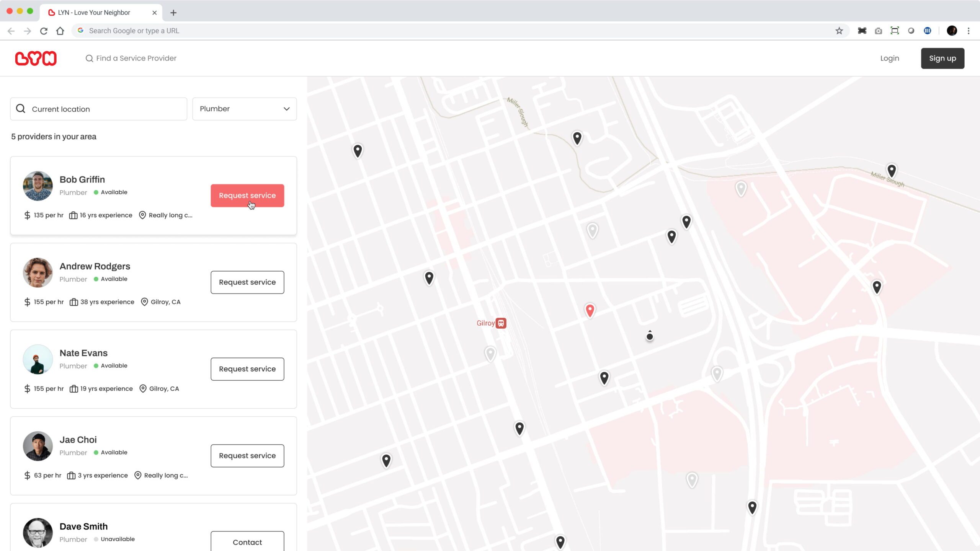This screenshot has width=980, height=551.
Task: Reload the page
Action: coord(44,31)
